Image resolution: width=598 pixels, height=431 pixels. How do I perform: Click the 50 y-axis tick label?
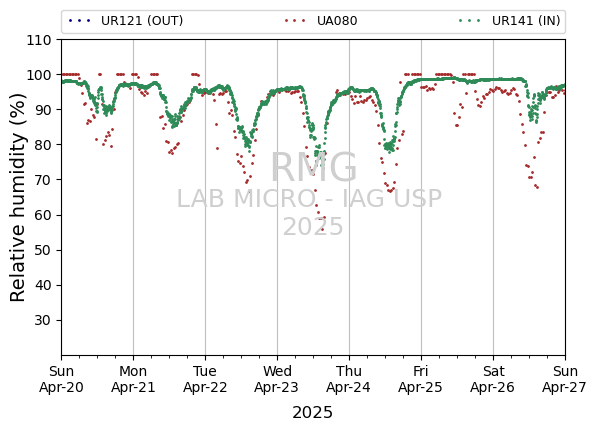coord(43,250)
